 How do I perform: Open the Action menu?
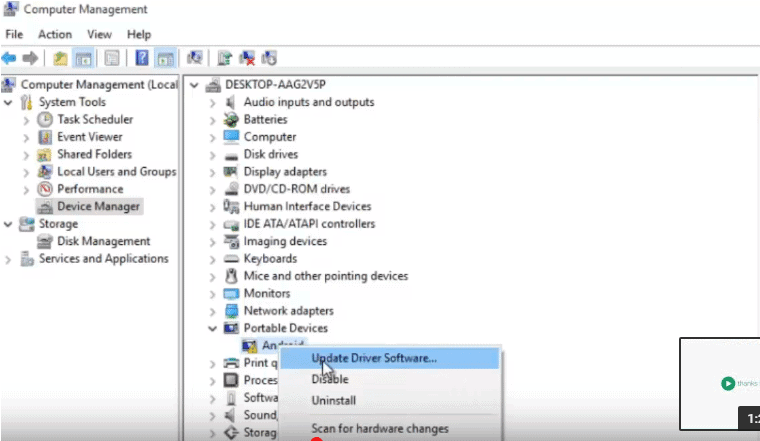click(x=55, y=34)
